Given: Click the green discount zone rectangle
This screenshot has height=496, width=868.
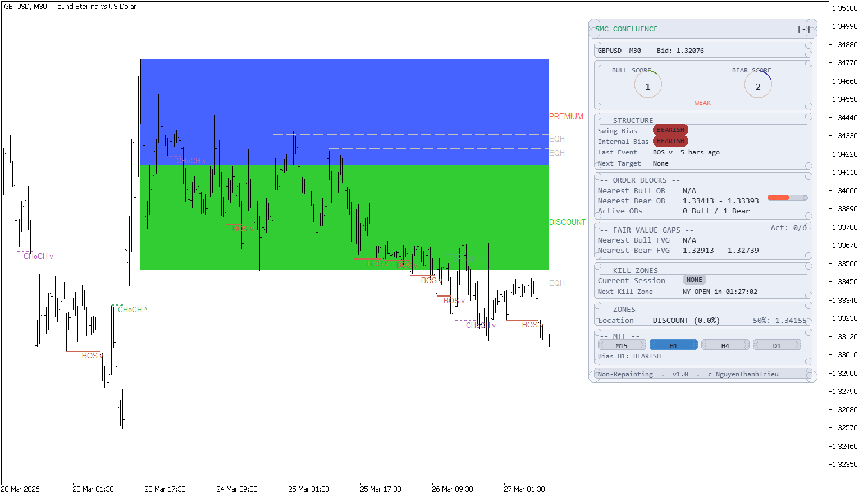Looking at the screenshot, I should point(345,217).
